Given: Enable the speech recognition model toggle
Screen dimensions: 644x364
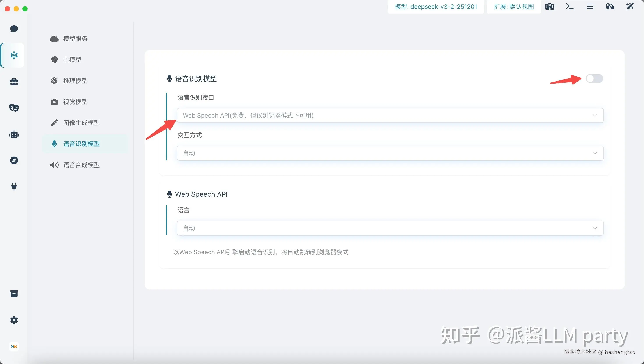Looking at the screenshot, I should click(594, 79).
